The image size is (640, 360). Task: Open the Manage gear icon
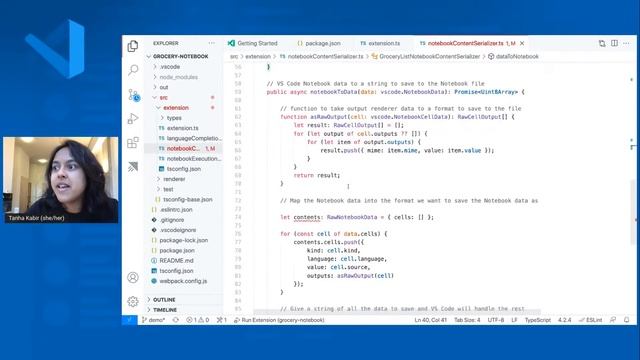coord(133,302)
